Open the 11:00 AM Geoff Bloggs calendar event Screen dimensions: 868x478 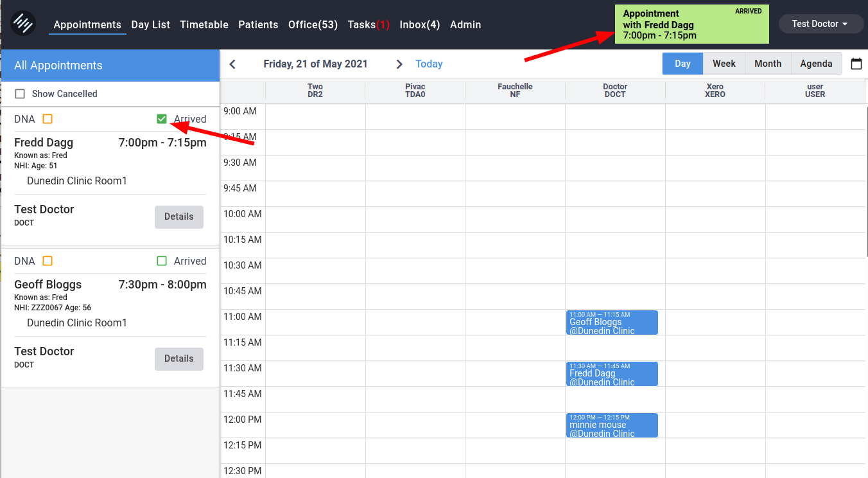click(x=611, y=323)
